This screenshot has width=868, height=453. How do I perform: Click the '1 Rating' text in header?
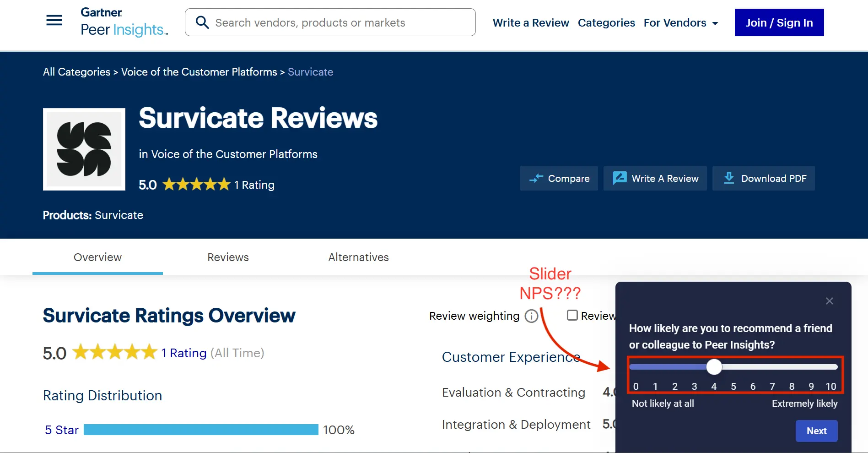click(x=254, y=185)
